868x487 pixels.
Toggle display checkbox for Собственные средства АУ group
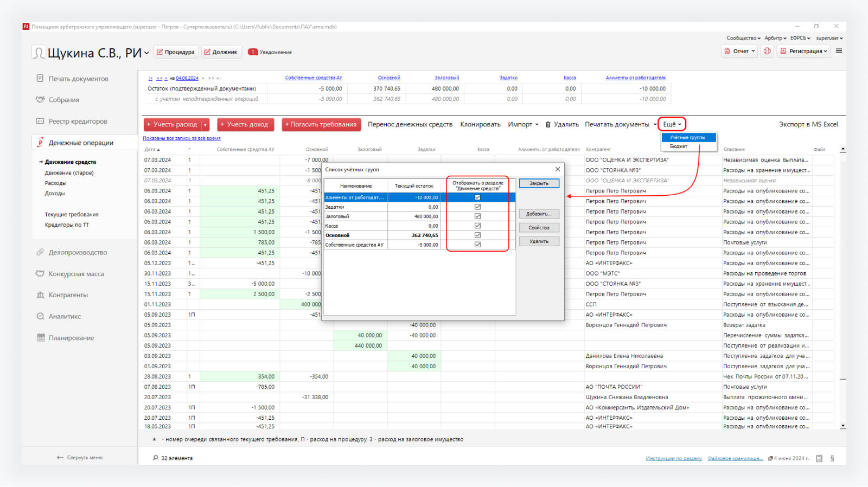(477, 245)
